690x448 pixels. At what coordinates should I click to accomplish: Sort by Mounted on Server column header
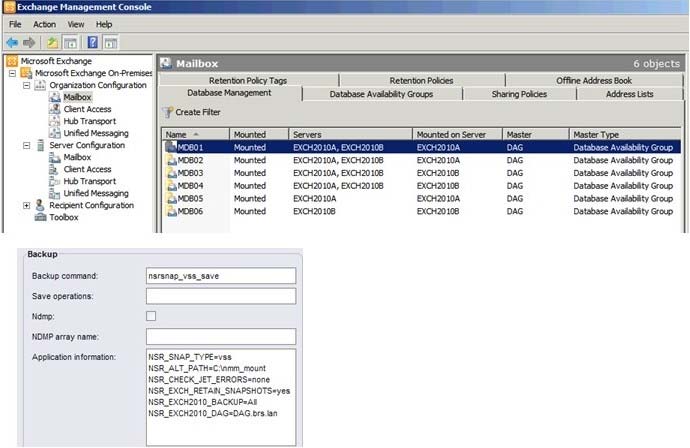[x=457, y=134]
